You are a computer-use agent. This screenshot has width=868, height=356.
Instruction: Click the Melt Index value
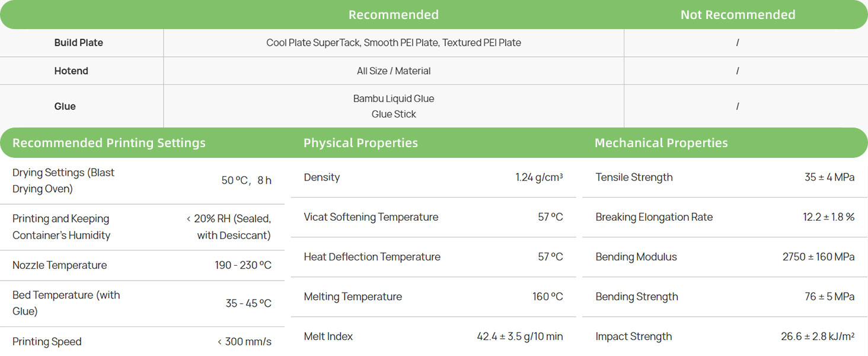[x=519, y=336]
